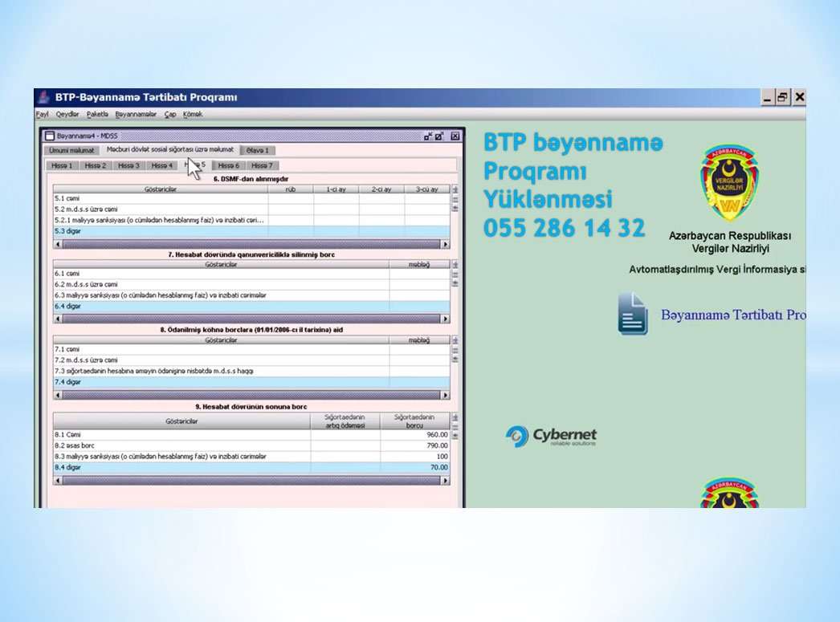
Task: Click right arrow of köhnə borclara scrollbar
Action: click(x=445, y=395)
